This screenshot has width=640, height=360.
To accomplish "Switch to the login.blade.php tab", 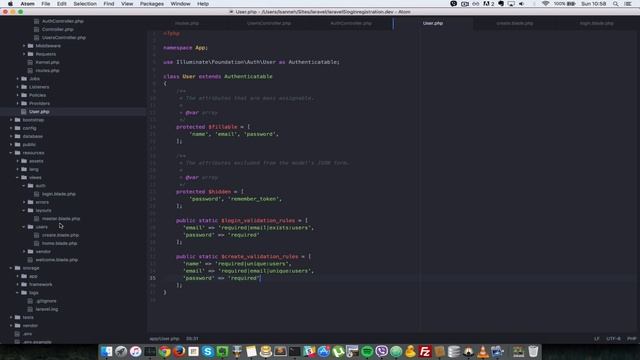I will tap(597, 23).
